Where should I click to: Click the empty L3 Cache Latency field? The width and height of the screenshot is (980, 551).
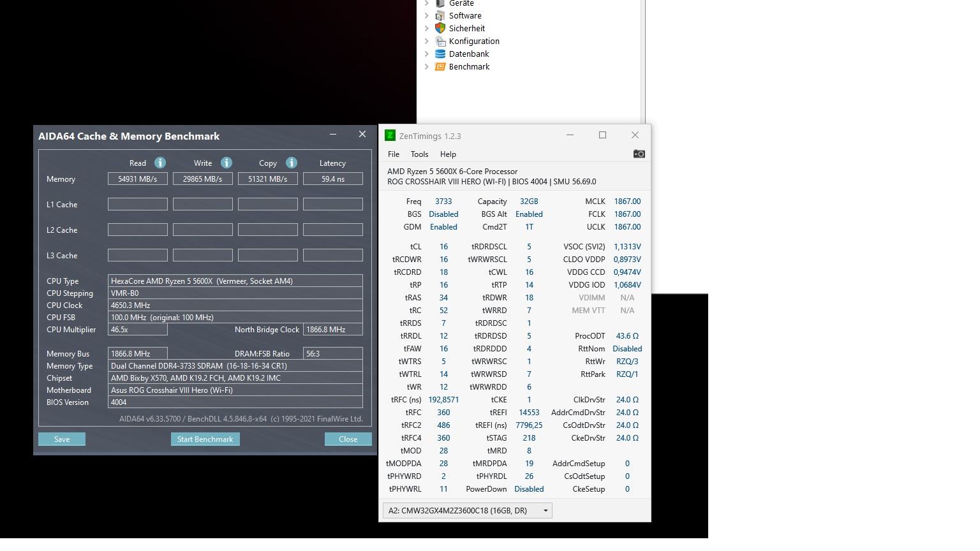(x=333, y=255)
